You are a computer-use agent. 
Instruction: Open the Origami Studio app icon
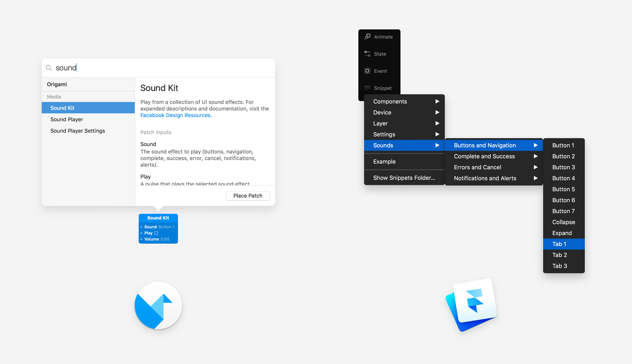158,305
